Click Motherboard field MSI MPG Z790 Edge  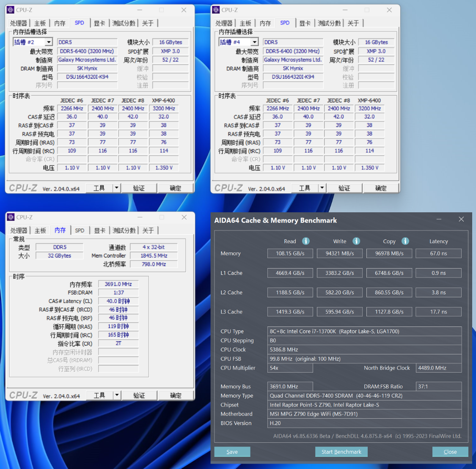[365, 414]
